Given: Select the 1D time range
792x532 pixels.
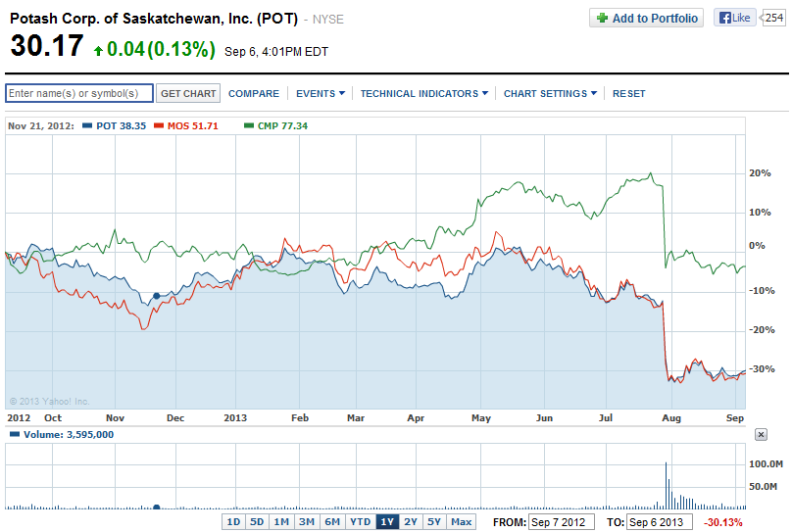Looking at the screenshot, I should click(233, 522).
